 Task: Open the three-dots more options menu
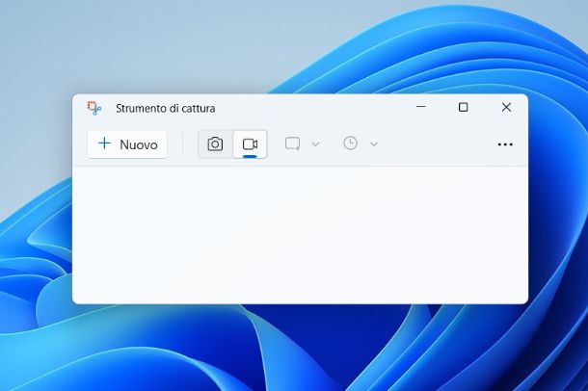coord(505,144)
